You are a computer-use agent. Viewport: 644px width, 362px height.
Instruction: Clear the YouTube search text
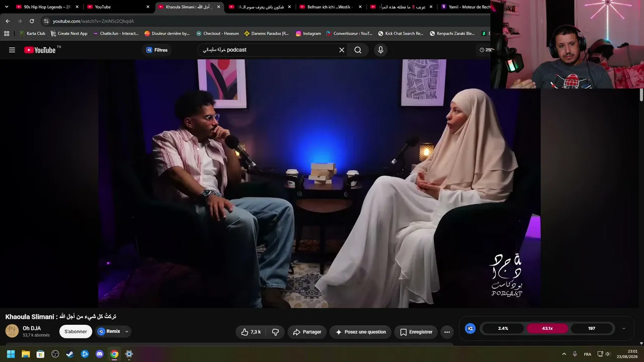tap(342, 50)
